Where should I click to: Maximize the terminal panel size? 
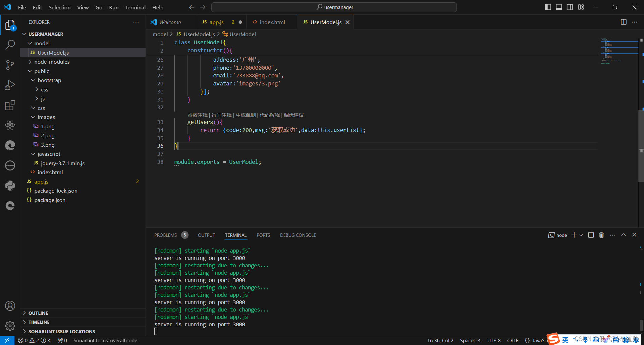coord(624,235)
